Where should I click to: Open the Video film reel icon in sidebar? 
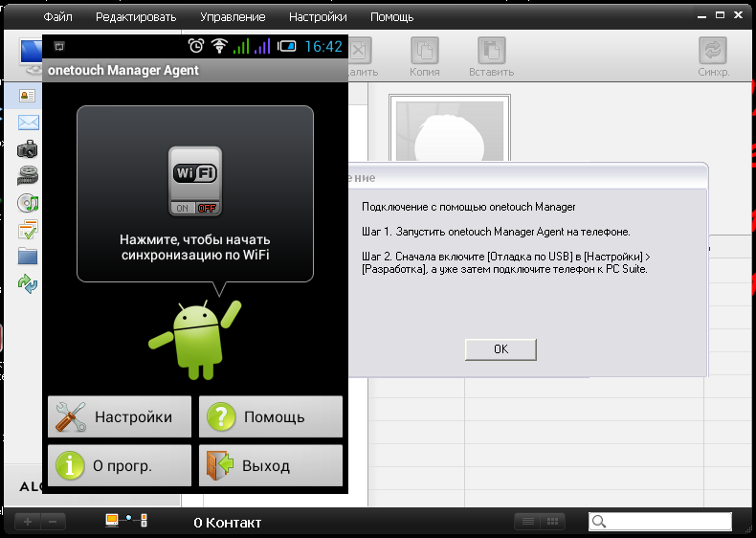tap(28, 175)
